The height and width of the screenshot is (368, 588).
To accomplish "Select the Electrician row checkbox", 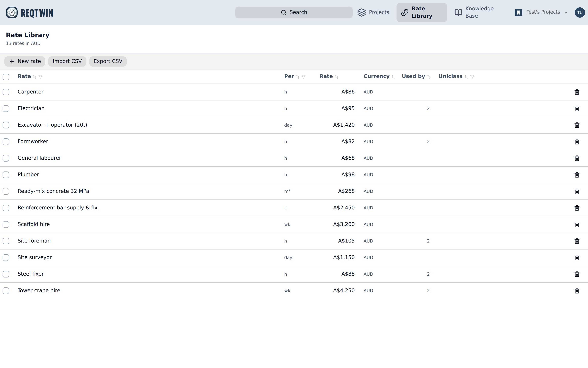I will click(6, 109).
